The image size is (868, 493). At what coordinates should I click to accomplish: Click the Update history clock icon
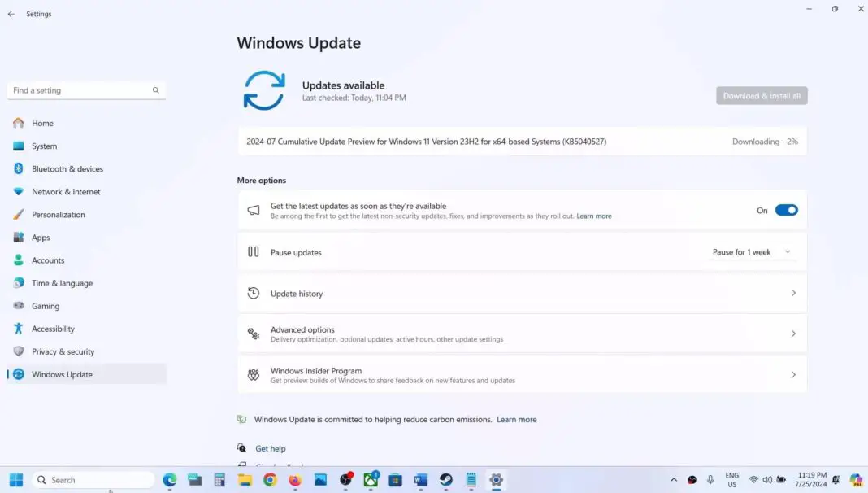pos(253,293)
